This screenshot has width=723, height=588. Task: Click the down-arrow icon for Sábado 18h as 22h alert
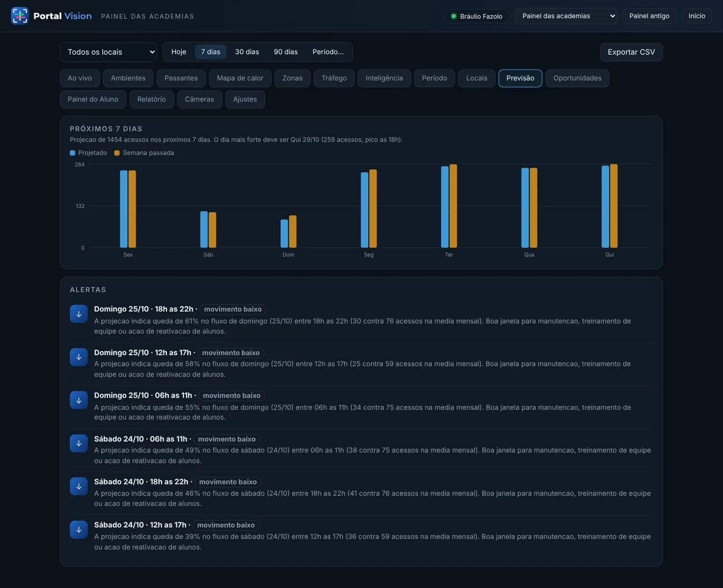point(79,486)
